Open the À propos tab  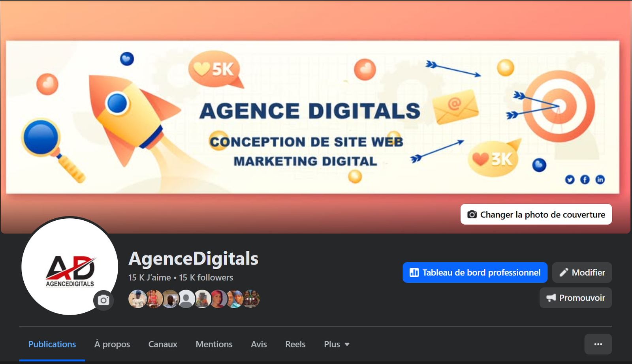112,344
